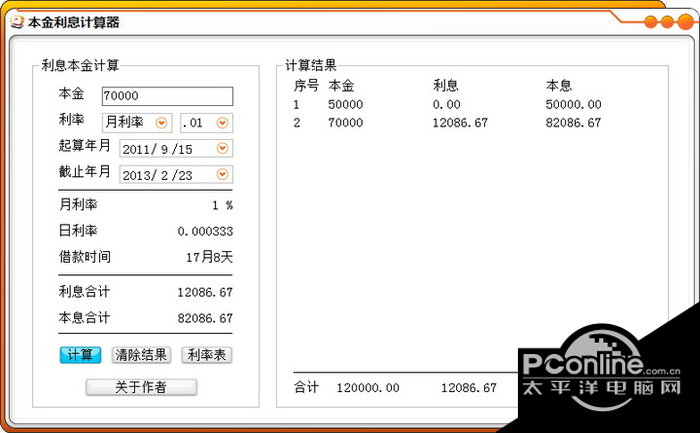
Task: Click the rightmost large orange window button
Action: pos(686,21)
